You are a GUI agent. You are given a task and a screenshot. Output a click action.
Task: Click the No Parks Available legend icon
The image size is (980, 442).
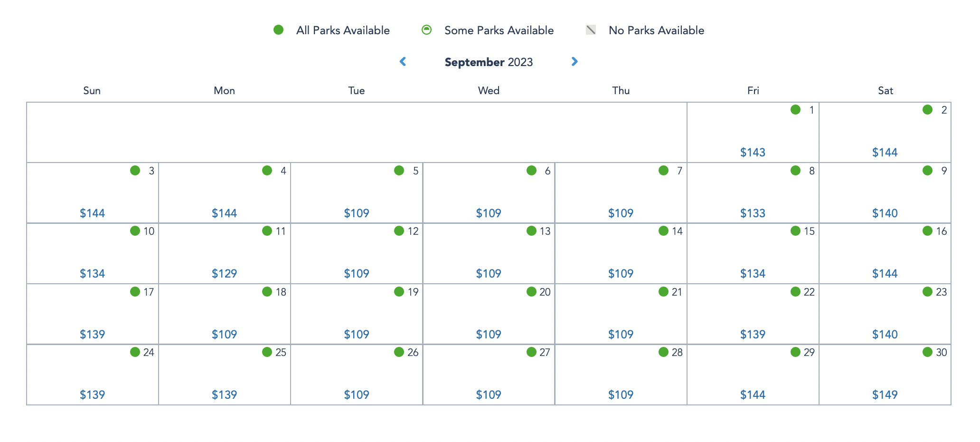(x=591, y=30)
